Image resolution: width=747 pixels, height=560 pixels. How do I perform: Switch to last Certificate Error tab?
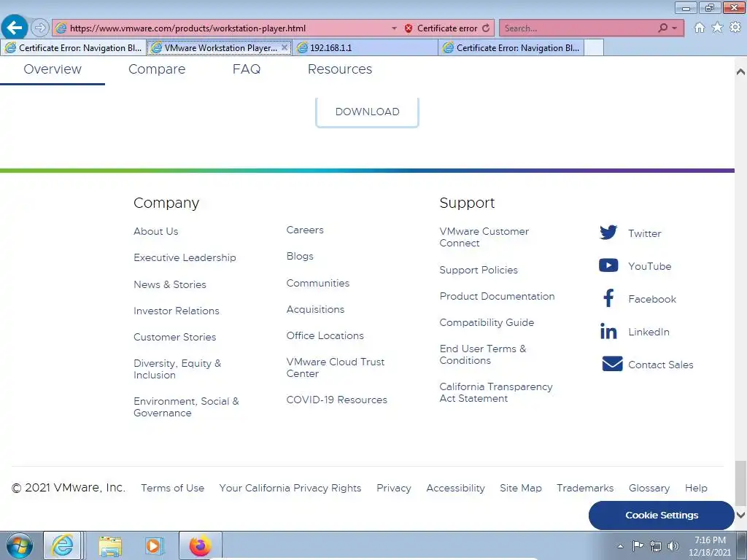[x=511, y=47]
